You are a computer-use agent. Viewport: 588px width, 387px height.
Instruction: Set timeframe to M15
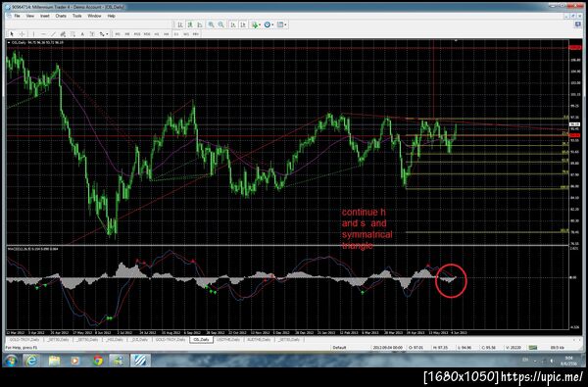[137, 34]
